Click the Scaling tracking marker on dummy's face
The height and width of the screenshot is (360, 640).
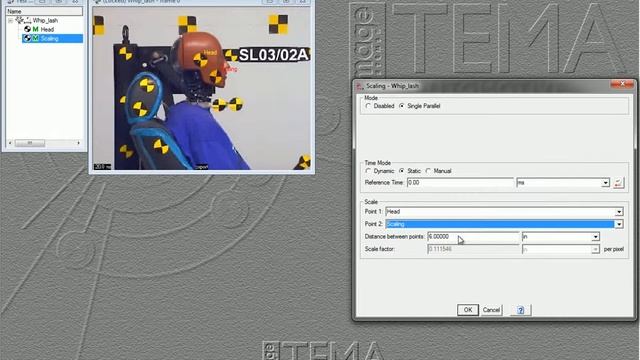216,76
